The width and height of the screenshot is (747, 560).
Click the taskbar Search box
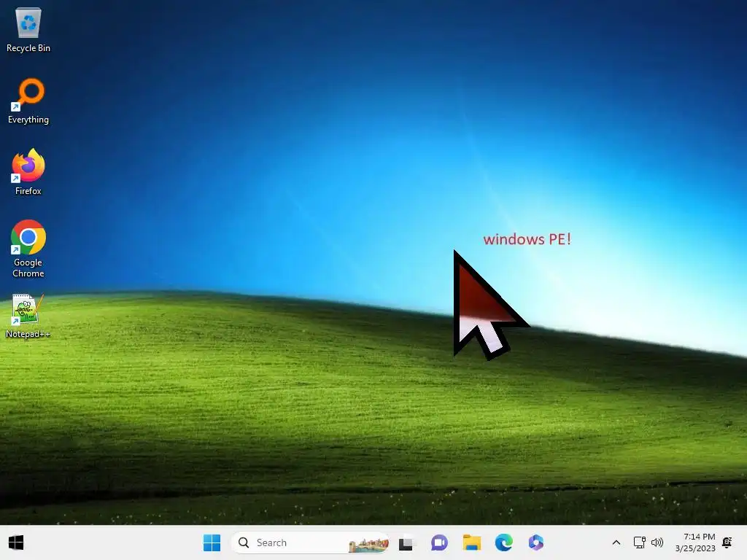[310, 542]
